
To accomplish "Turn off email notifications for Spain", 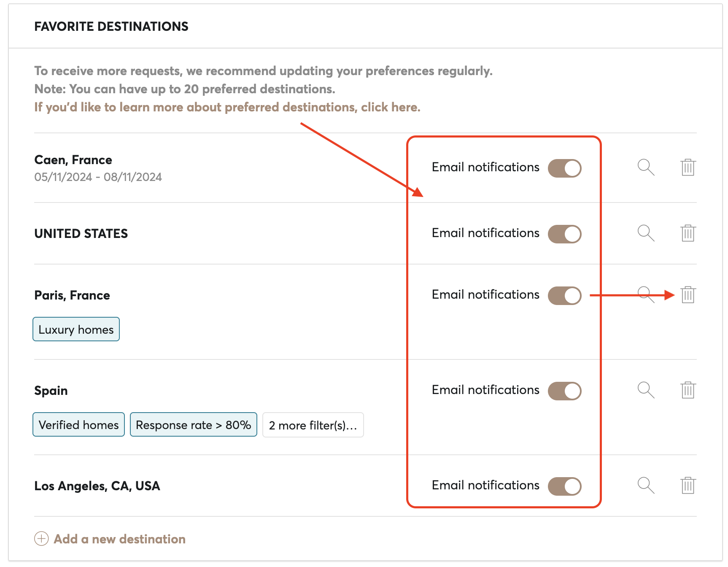I will [x=564, y=391].
